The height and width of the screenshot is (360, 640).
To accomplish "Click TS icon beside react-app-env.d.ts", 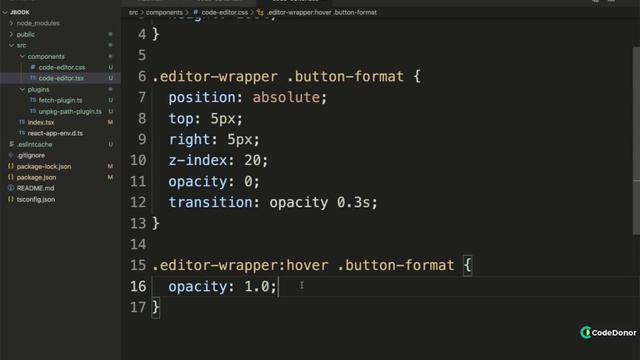I will (x=22, y=133).
